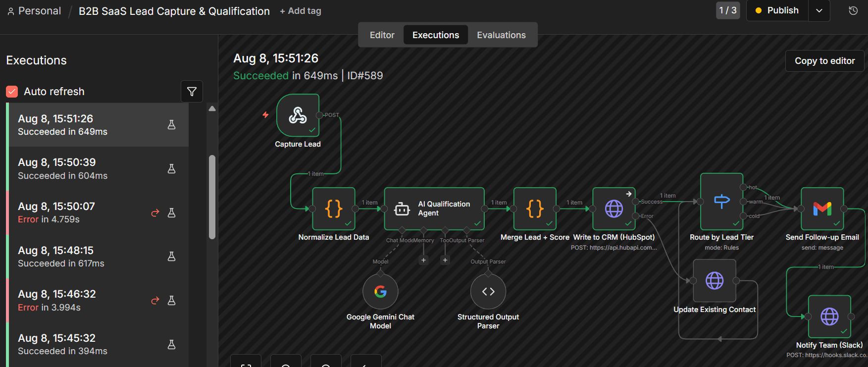
Task: Click the Error output of HubSpot node
Action: coord(635,216)
